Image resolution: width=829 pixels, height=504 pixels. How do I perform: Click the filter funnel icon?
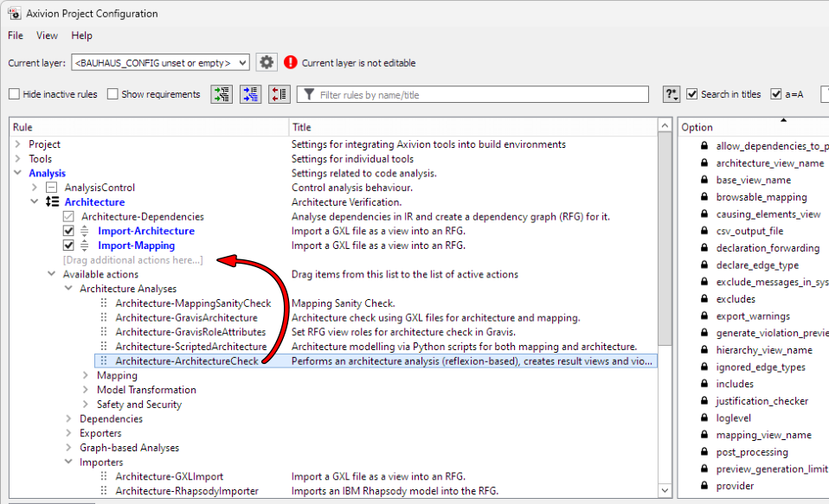[309, 94]
